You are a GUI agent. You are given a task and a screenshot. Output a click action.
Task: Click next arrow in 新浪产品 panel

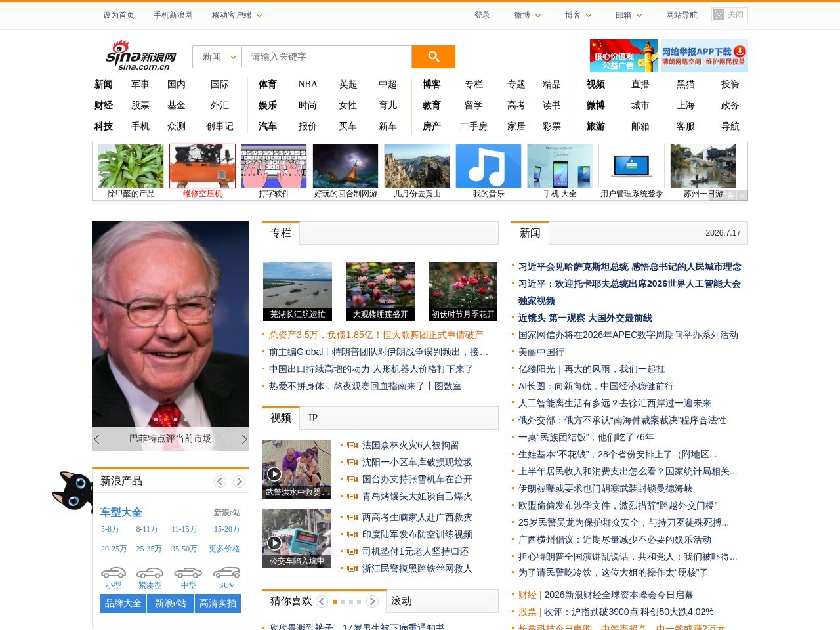pyautogui.click(x=239, y=482)
